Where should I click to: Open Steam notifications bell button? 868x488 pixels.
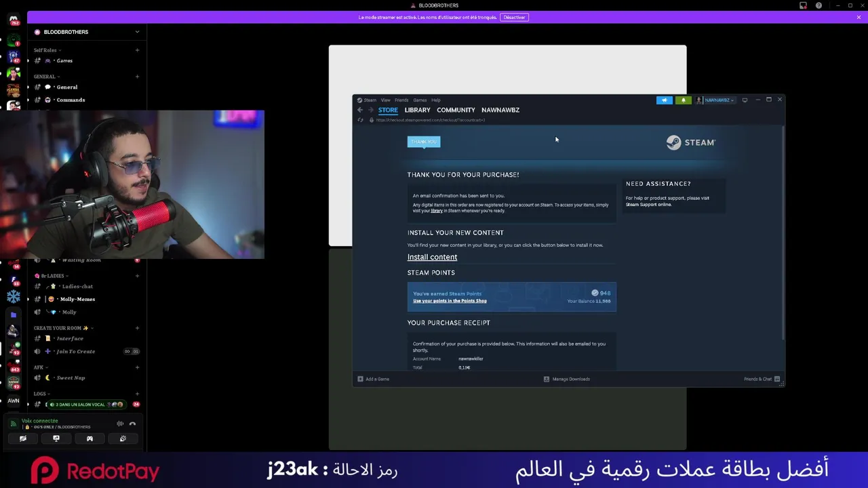point(684,100)
